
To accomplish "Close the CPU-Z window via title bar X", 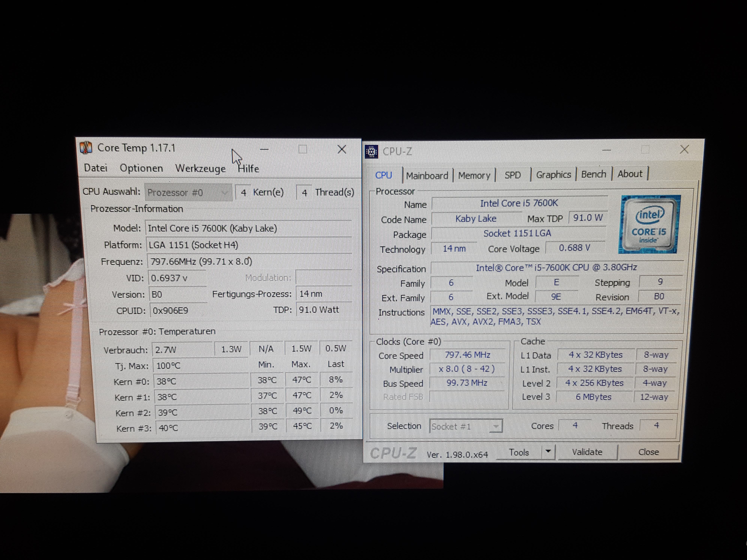I will pyautogui.click(x=685, y=150).
